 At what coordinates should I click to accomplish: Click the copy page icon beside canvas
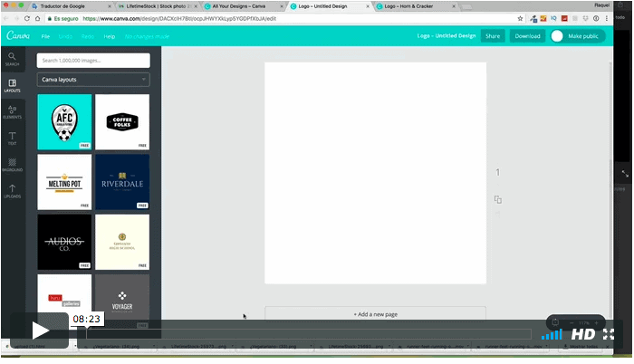coord(498,199)
